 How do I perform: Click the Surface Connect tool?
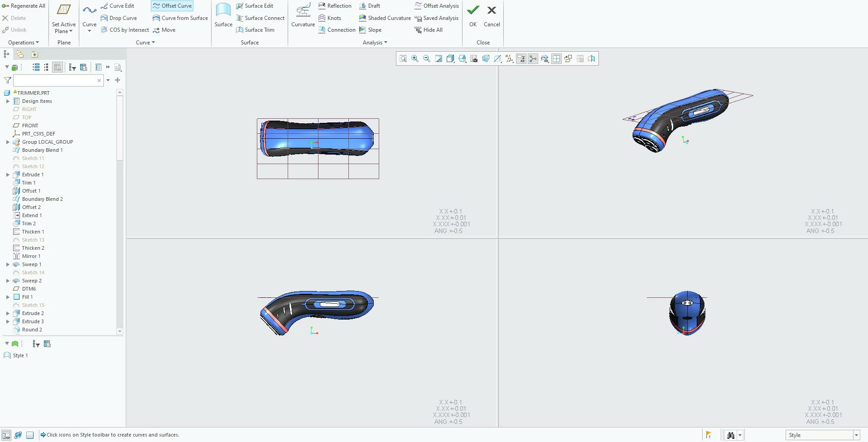pyautogui.click(x=260, y=18)
